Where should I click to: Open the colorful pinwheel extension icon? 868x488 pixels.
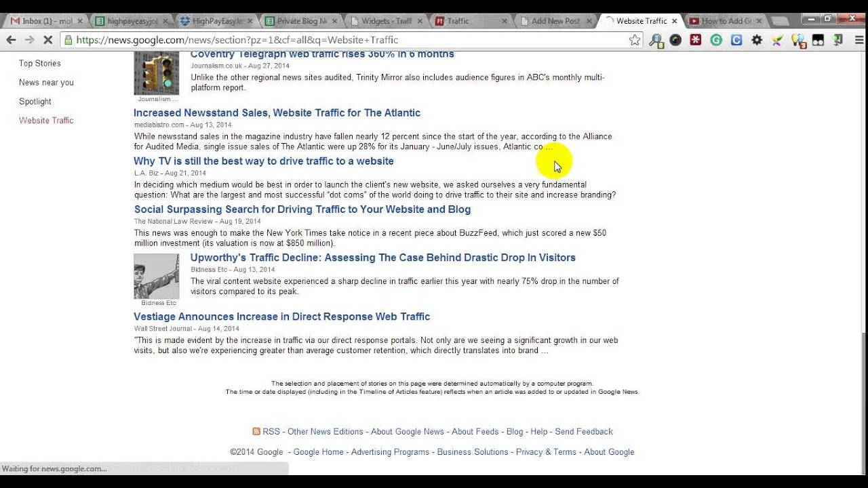pos(777,40)
